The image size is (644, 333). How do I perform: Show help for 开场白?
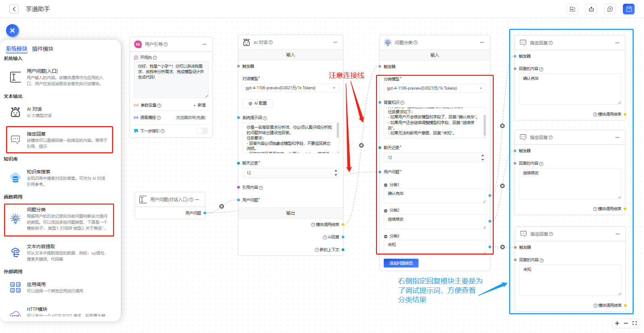[x=155, y=58]
